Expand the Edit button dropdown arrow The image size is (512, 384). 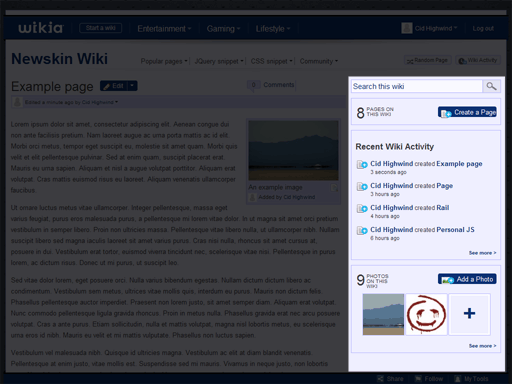pyautogui.click(x=132, y=86)
